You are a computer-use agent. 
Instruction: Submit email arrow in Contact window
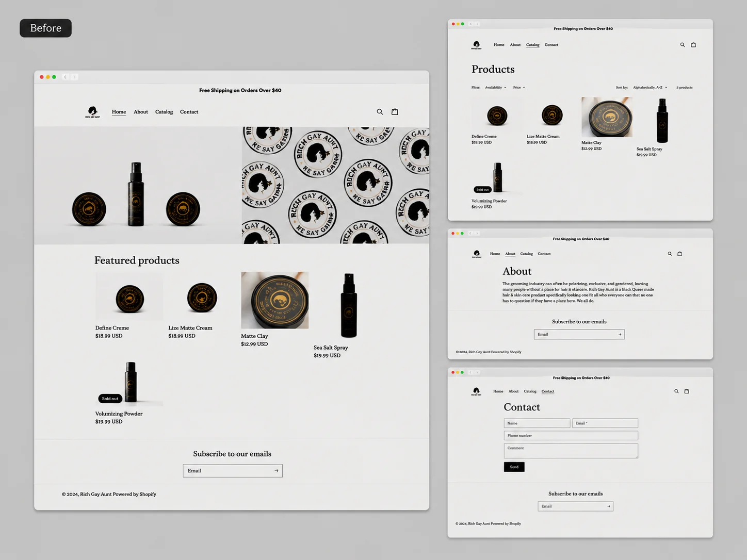[x=609, y=506]
